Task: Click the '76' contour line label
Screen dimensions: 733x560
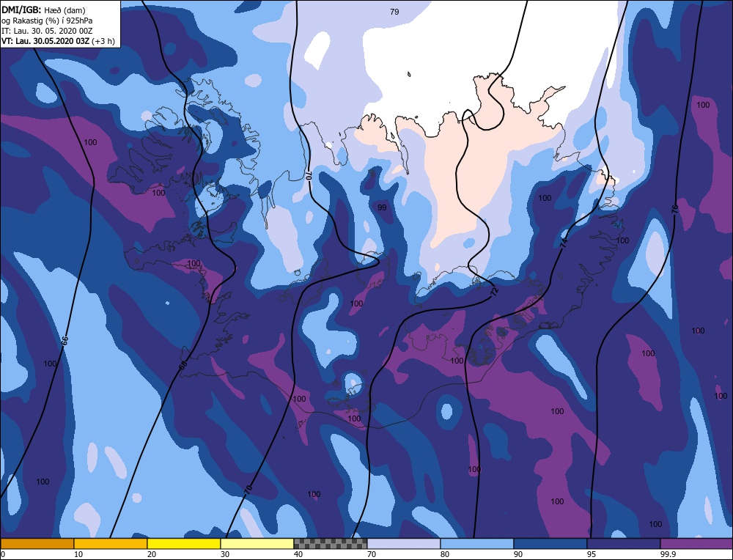Action: coord(674,209)
